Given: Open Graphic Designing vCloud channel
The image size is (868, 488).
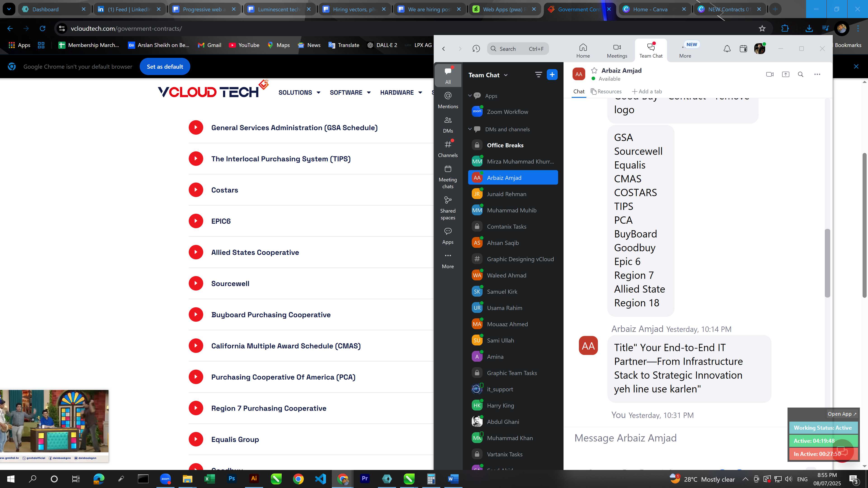Looking at the screenshot, I should (x=513, y=259).
